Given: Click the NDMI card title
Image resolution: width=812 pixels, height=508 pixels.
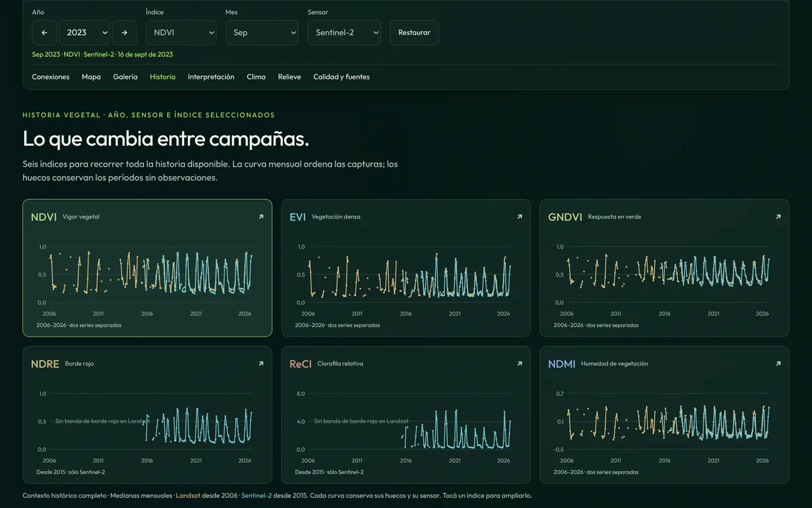Looking at the screenshot, I should [562, 364].
